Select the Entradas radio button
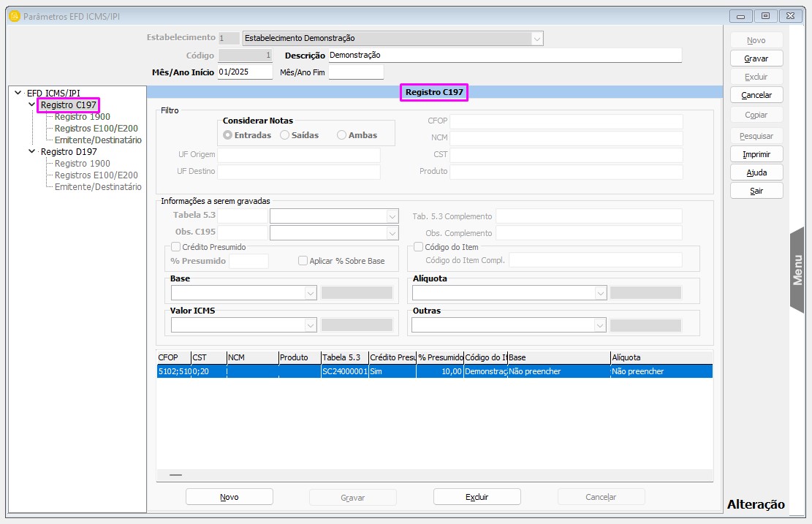Image resolution: width=812 pixels, height=524 pixels. click(x=228, y=135)
